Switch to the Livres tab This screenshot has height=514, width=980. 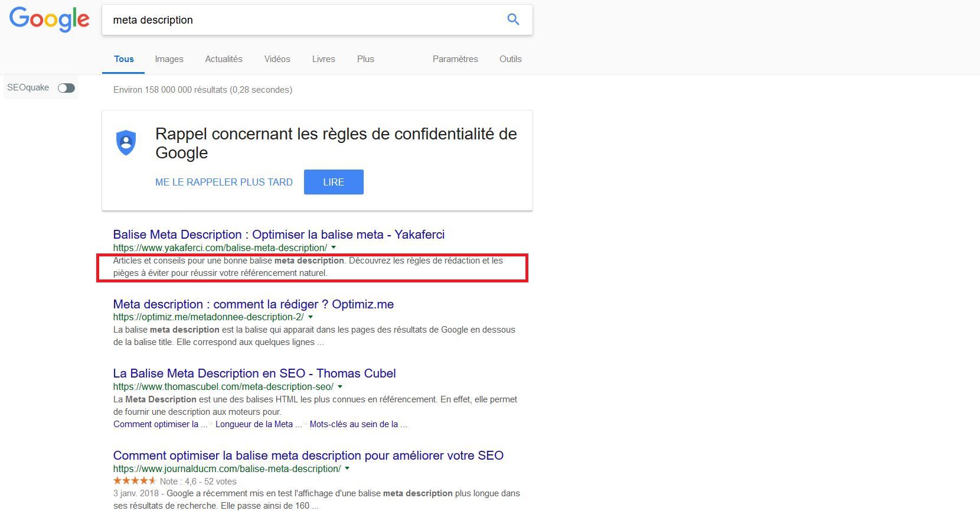(x=324, y=59)
